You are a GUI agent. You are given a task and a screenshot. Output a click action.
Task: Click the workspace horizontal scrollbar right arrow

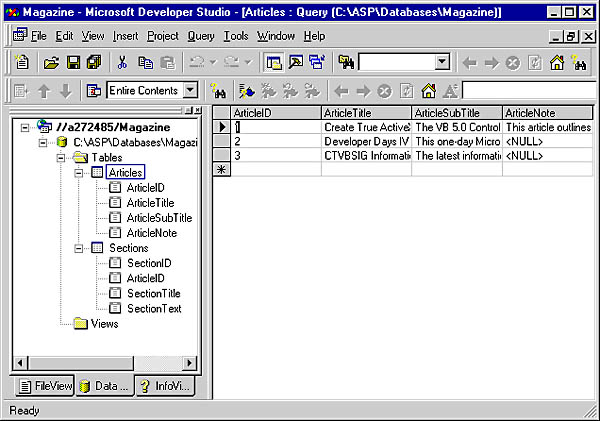pos(189,362)
